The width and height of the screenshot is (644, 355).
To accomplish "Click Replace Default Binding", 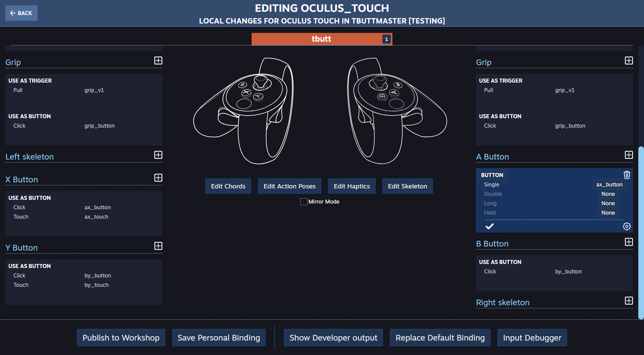I will pos(440,338).
